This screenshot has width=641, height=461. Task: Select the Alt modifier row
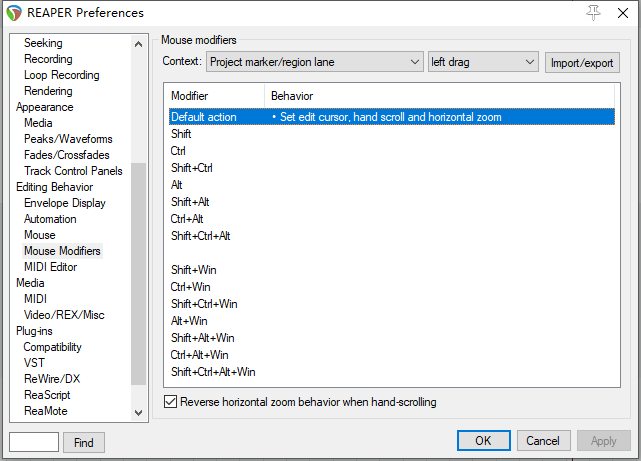tap(392, 185)
